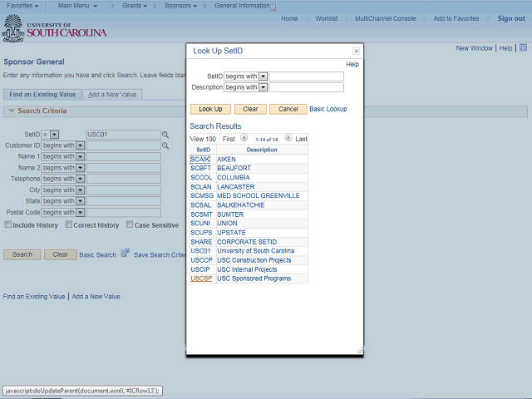Open State operator dropdown
This screenshot has width=532, height=399.
80,201
